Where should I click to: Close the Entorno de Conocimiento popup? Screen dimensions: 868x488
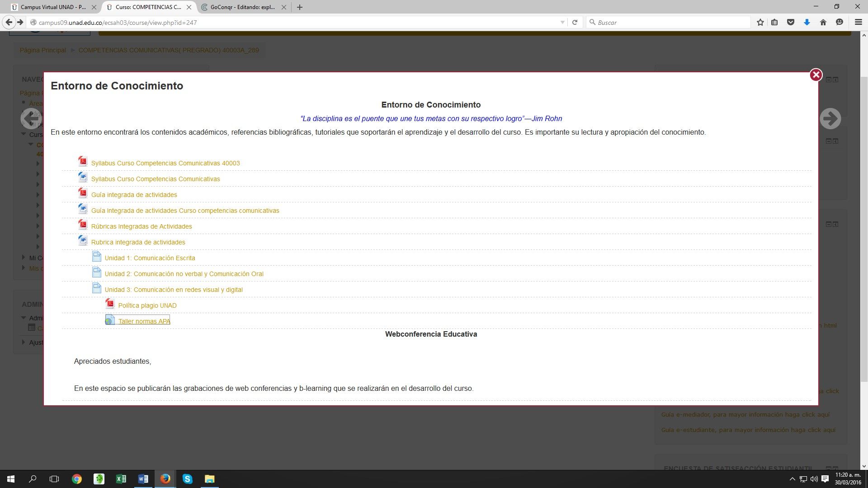tap(816, 75)
